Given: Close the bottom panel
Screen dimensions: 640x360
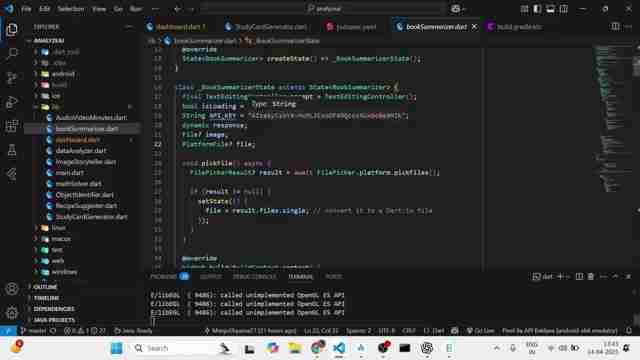Looking at the screenshot, I should pos(628,276).
